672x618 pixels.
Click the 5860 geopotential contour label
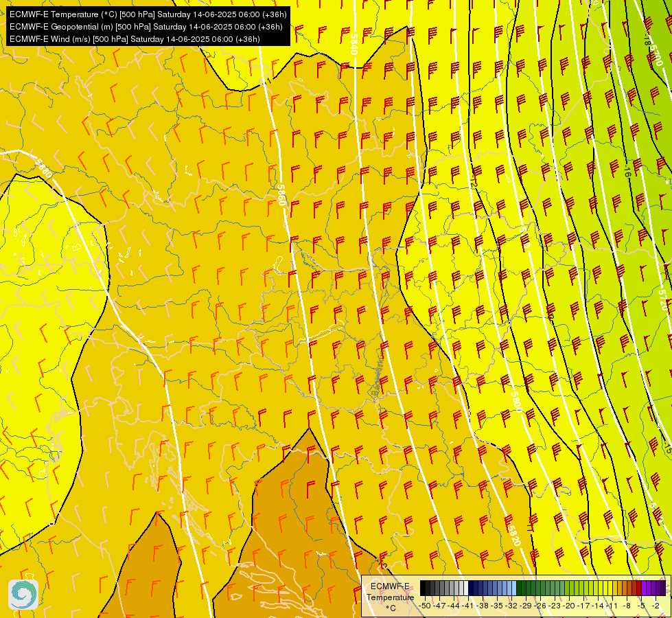[x=281, y=195]
